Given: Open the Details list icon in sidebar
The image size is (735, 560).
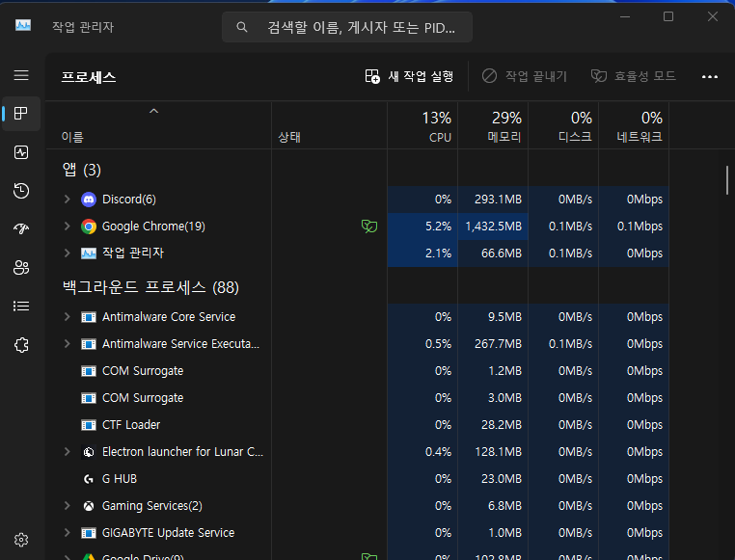Looking at the screenshot, I should 21,307.
